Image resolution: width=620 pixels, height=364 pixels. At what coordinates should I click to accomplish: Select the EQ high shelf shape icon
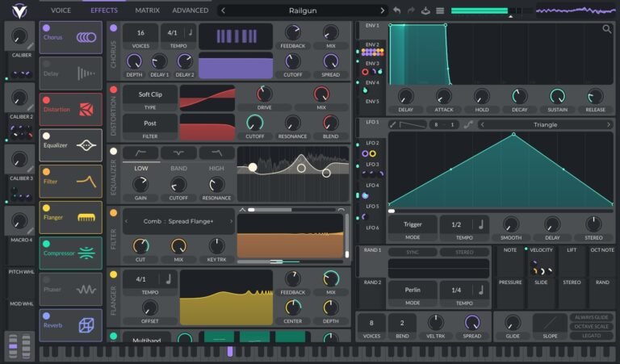click(x=216, y=153)
